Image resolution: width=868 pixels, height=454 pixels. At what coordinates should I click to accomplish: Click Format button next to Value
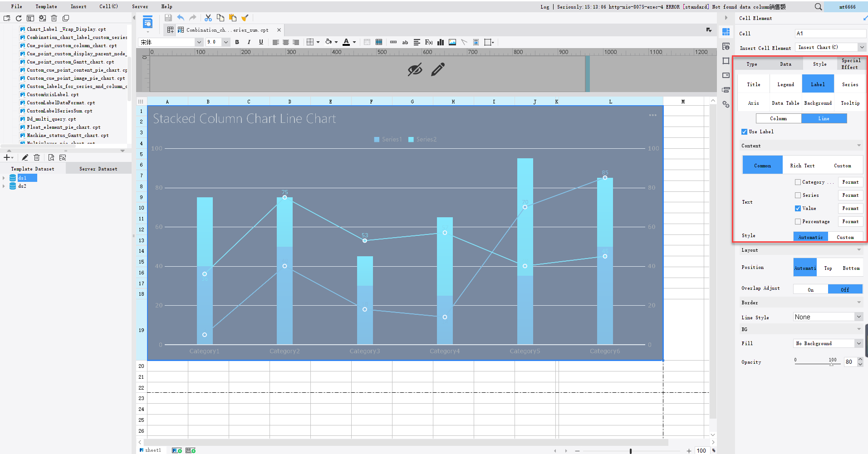tap(850, 208)
